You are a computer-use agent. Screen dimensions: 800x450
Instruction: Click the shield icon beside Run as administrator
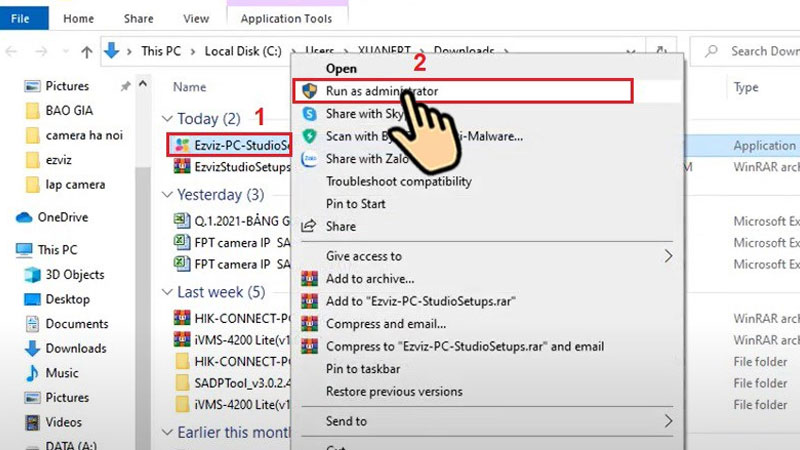point(309,91)
